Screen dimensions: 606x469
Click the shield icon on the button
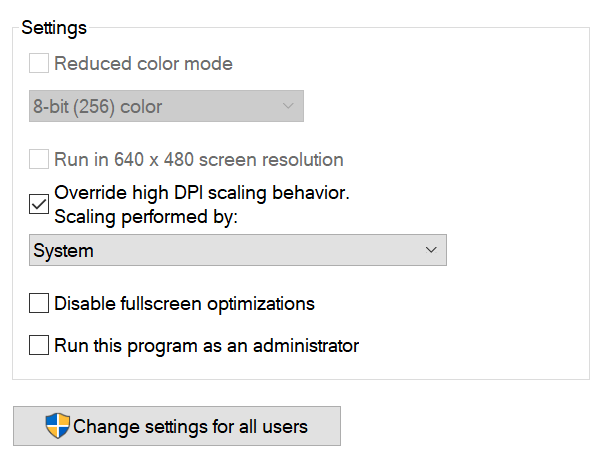(x=58, y=426)
